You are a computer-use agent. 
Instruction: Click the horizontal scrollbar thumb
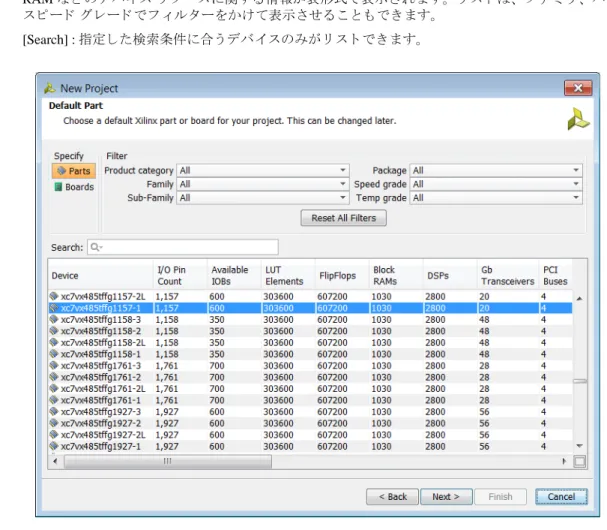coord(168,461)
